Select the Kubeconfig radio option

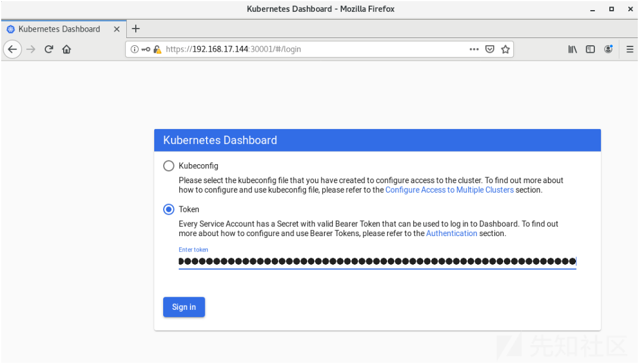(x=169, y=166)
